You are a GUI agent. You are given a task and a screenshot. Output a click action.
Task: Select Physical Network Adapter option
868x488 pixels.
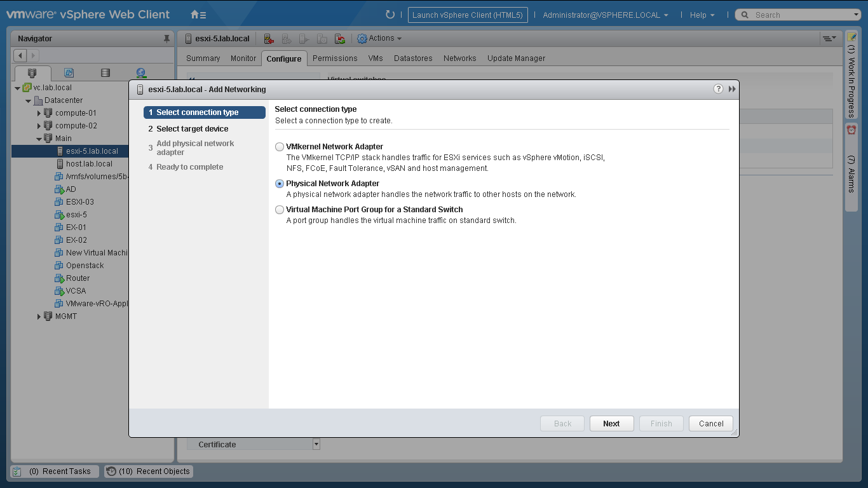[x=280, y=184]
